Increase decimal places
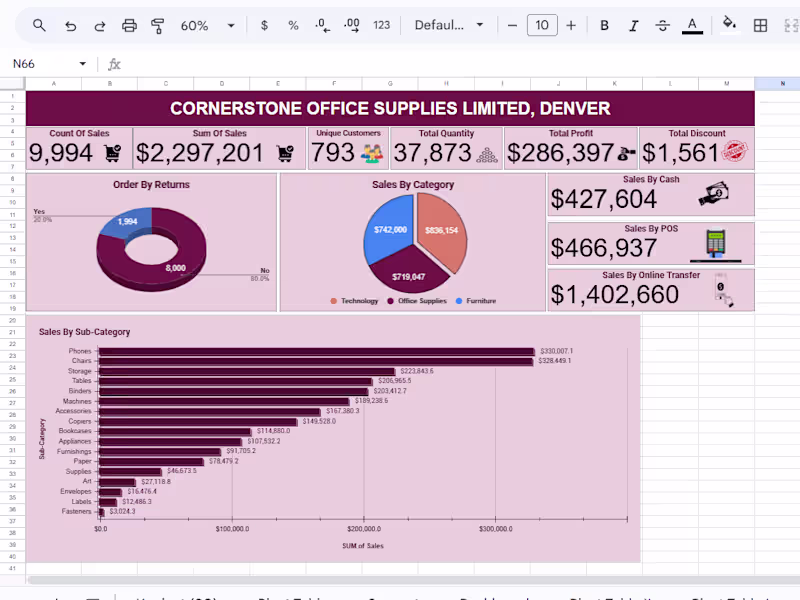 [x=352, y=25]
